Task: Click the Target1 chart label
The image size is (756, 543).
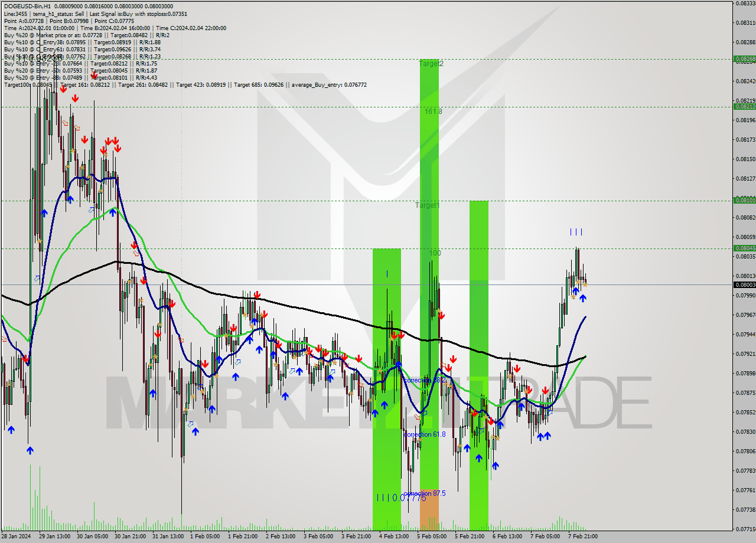Action: click(427, 205)
